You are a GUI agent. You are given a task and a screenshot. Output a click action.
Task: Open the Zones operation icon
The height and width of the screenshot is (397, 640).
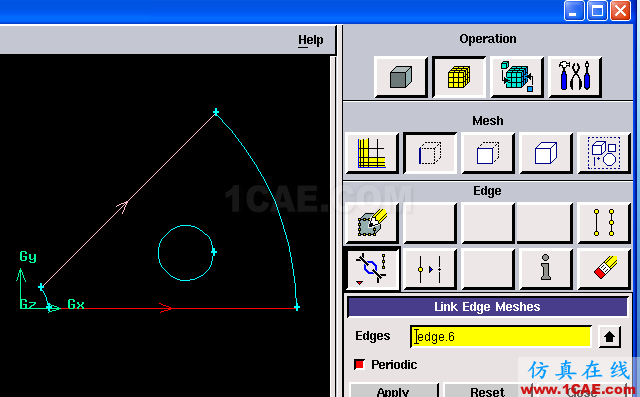(x=517, y=77)
